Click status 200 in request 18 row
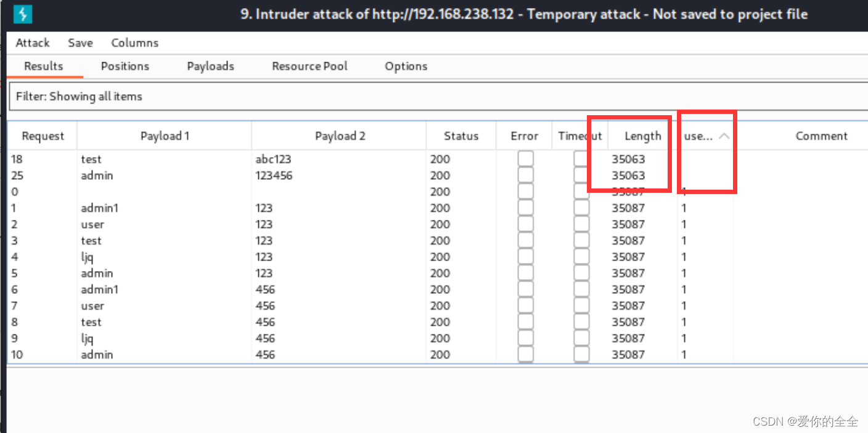Viewport: 868px width, 433px height. click(440, 159)
